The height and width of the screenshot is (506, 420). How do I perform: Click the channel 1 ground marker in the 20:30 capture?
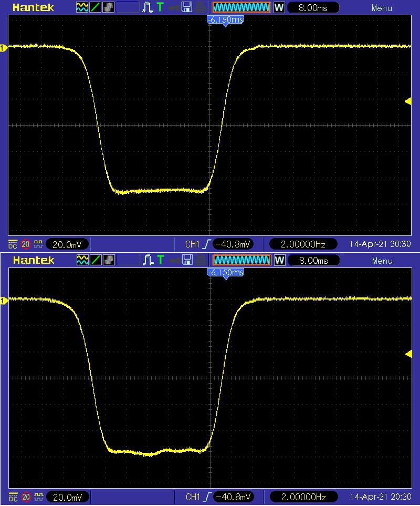(3, 48)
